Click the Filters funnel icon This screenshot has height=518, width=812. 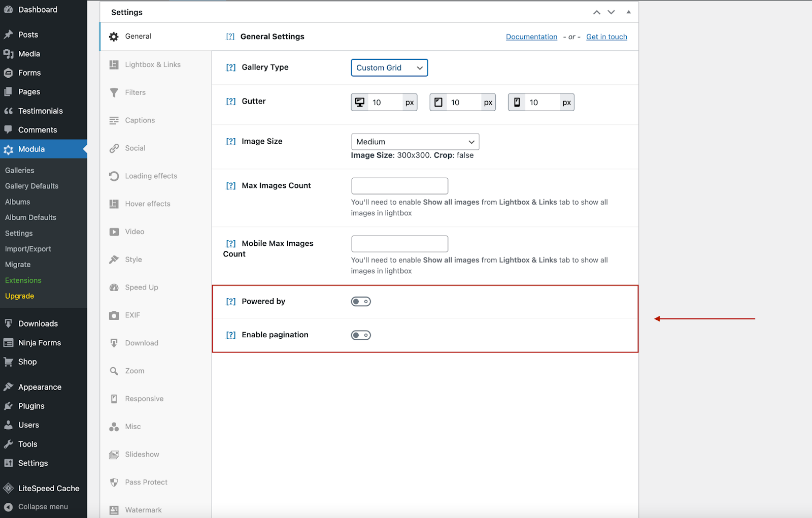[114, 92]
